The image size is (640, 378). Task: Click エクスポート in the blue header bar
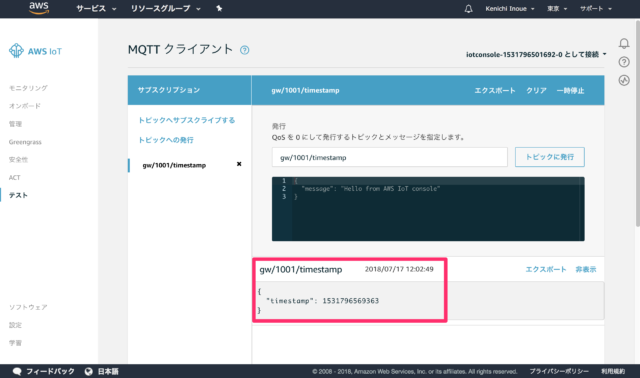tap(495, 91)
